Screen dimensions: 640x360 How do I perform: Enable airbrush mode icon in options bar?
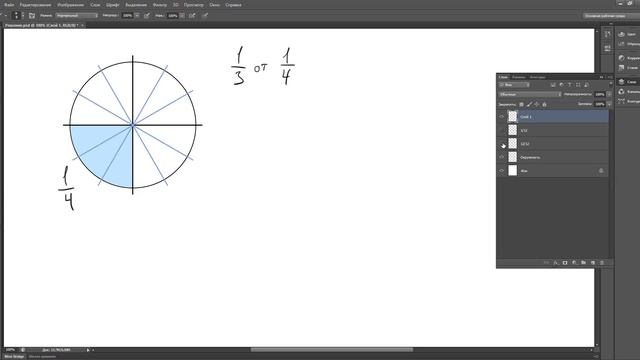(x=192, y=16)
